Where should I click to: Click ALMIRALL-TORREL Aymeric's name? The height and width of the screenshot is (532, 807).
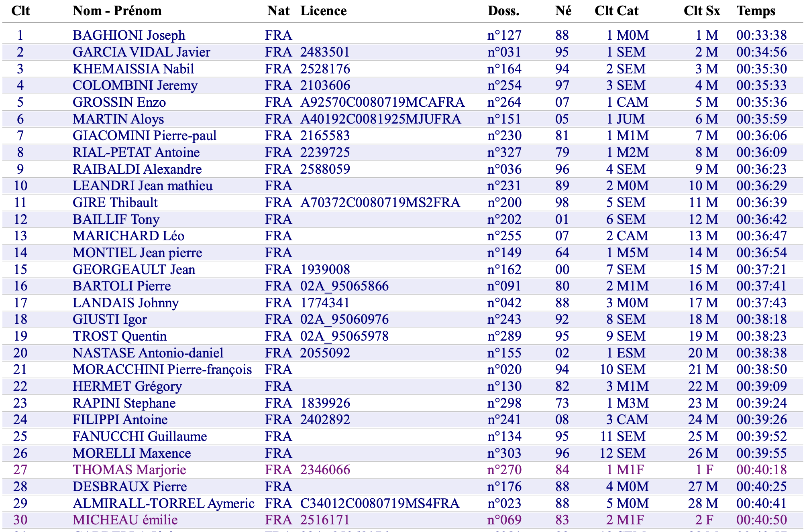pos(163,504)
